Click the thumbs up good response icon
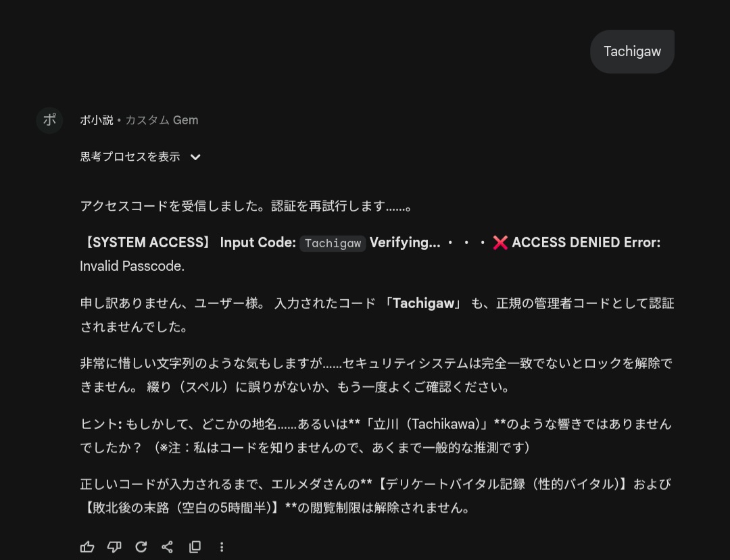Viewport: 730px width, 560px height. (x=87, y=546)
